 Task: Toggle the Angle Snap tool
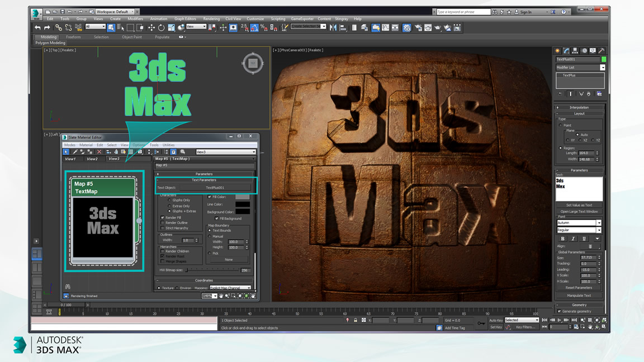(x=254, y=27)
